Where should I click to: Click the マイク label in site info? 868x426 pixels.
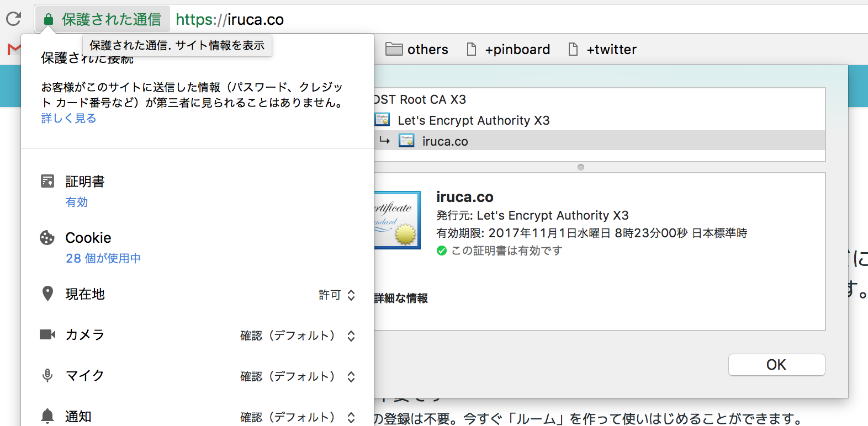[85, 376]
